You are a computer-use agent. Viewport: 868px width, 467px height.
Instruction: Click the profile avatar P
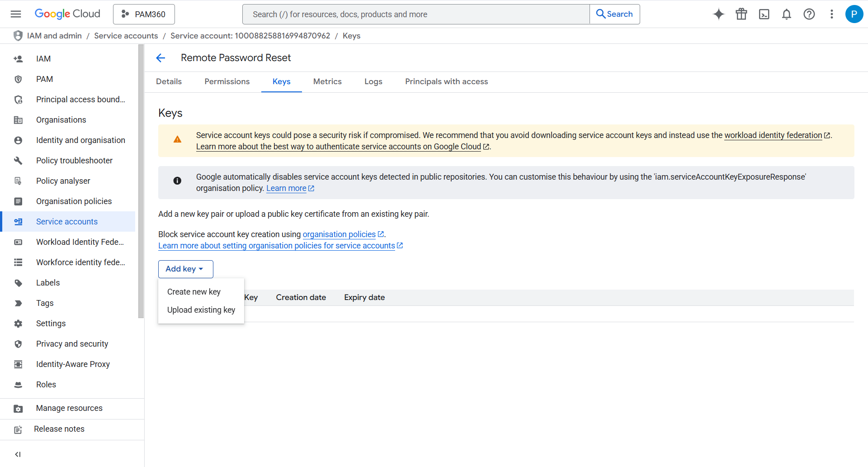point(854,14)
